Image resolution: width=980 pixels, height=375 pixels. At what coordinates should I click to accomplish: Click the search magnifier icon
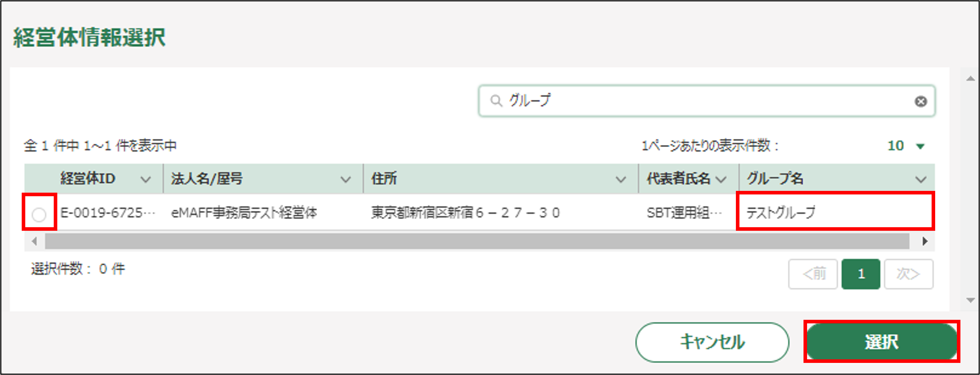[x=496, y=101]
